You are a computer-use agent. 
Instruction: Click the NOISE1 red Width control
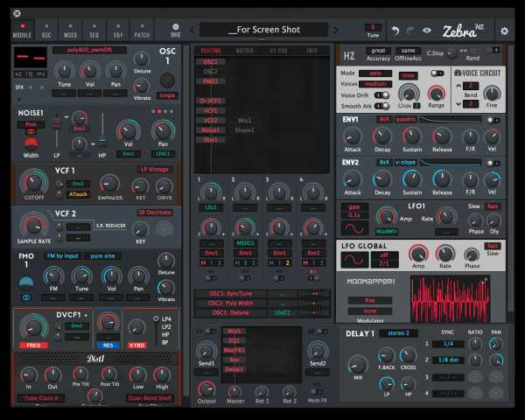(31, 143)
